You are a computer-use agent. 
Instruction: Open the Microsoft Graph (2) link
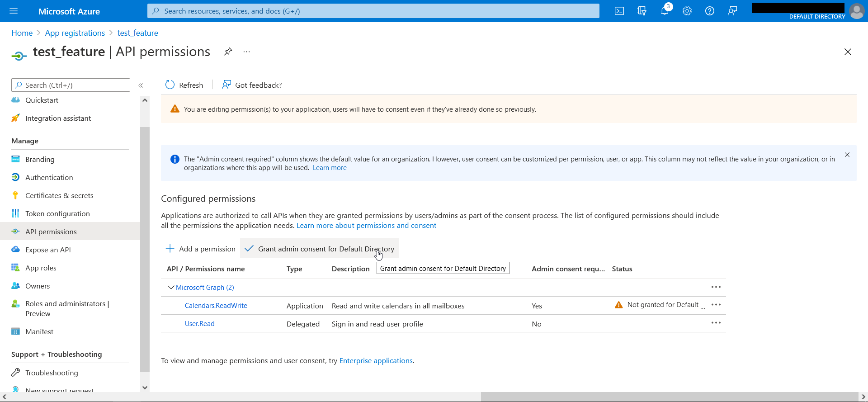click(x=205, y=287)
